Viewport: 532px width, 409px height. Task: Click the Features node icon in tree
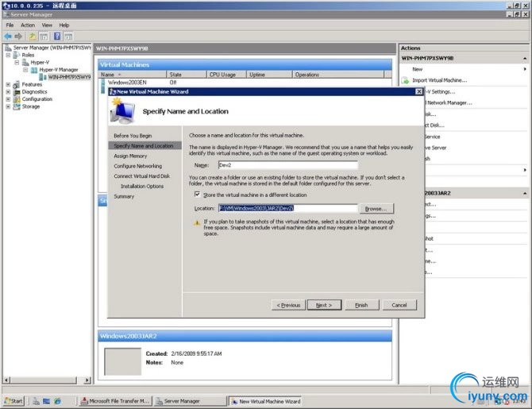click(17, 84)
